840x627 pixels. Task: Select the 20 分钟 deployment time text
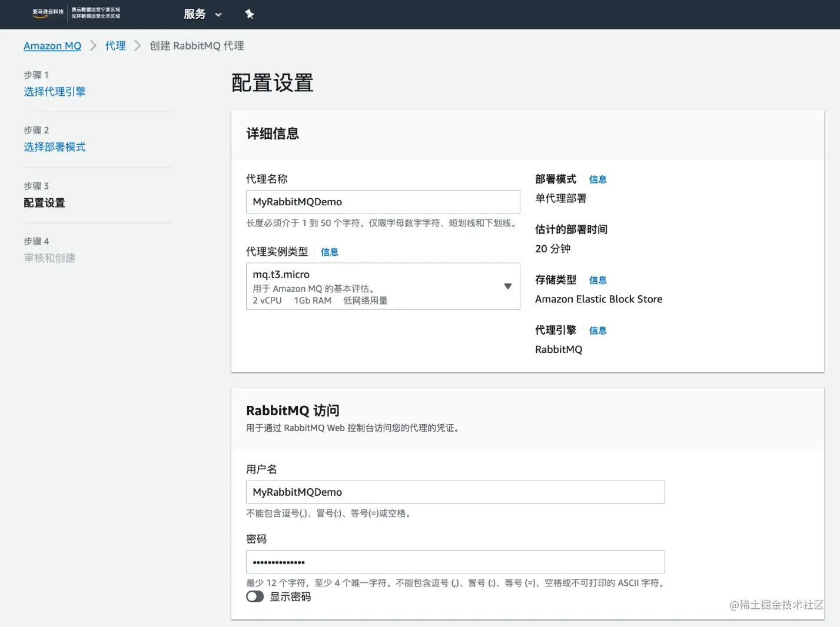coord(553,249)
